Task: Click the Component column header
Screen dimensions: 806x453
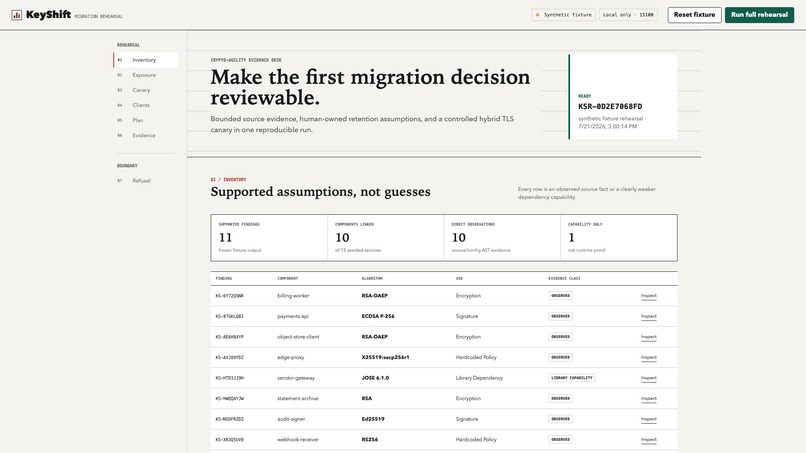Action: (287, 278)
